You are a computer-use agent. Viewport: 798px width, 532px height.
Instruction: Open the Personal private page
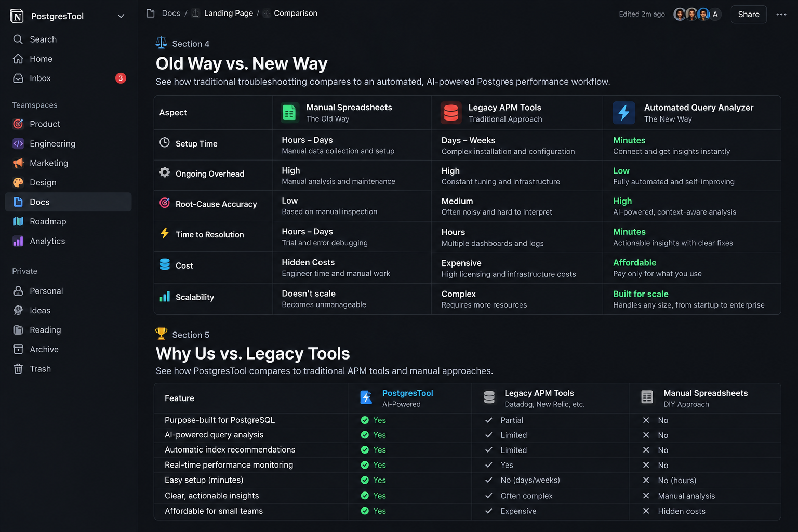click(68, 291)
